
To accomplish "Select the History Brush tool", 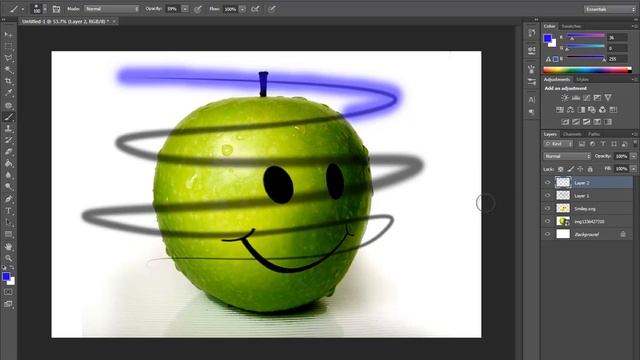I will click(x=8, y=140).
